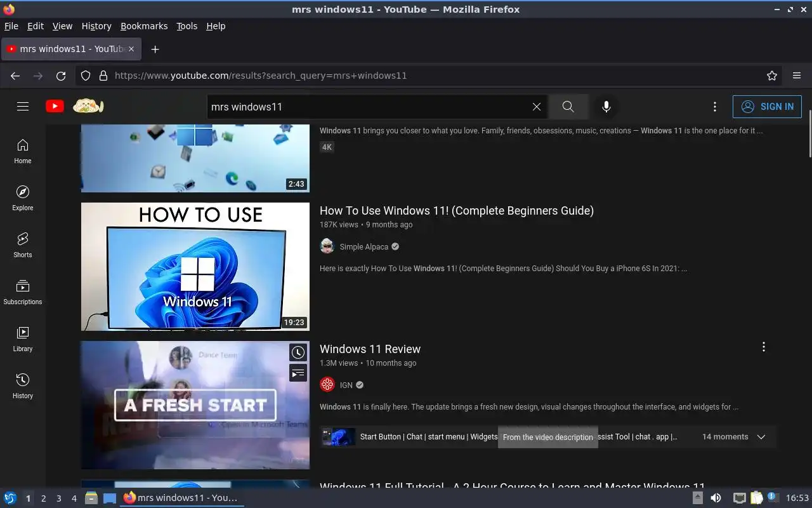Screen dimensions: 812x508
Task: Start voice search with microphone icon
Action: tap(606, 107)
